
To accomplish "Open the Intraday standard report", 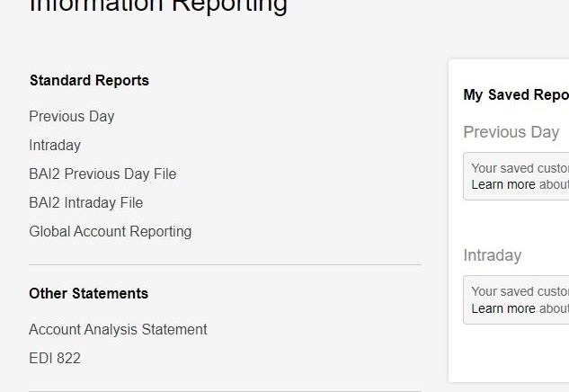I will [55, 145].
